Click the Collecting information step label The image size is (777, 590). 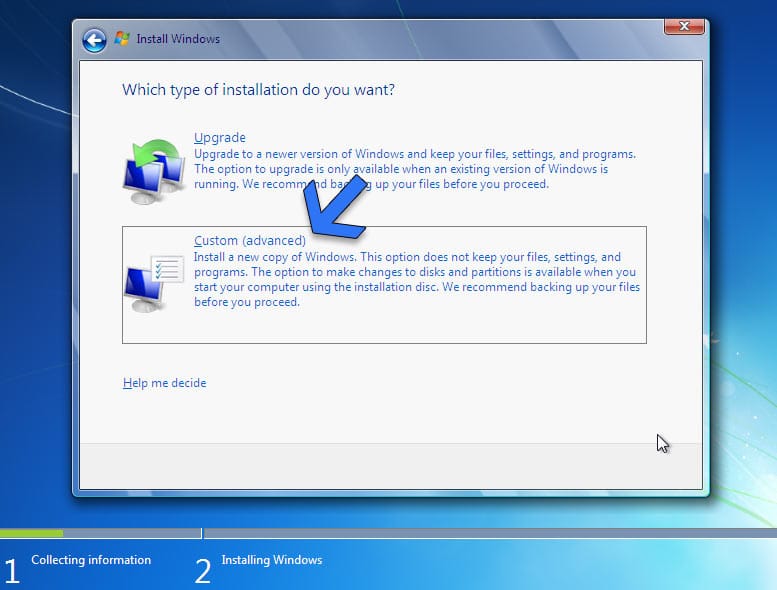click(91, 560)
